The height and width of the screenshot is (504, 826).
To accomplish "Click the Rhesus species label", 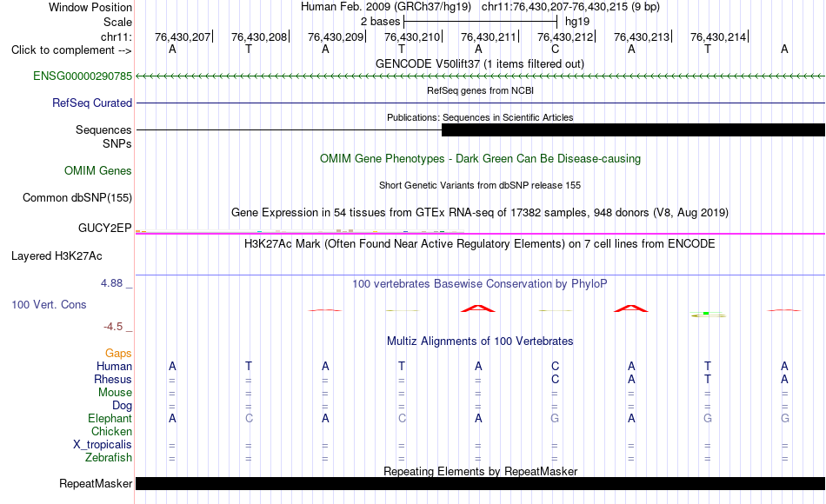I will coord(113,379).
